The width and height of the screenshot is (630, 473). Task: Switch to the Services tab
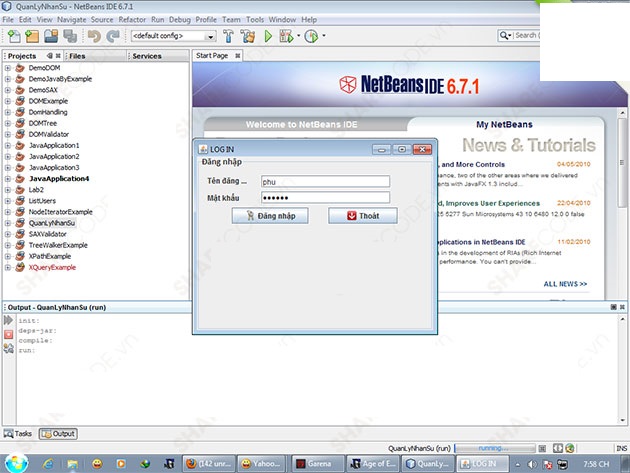[x=146, y=56]
